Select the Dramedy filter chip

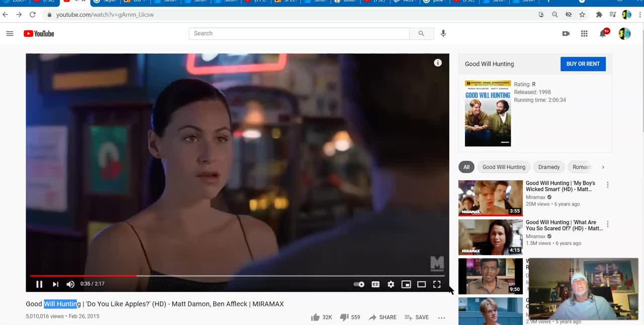pyautogui.click(x=549, y=167)
